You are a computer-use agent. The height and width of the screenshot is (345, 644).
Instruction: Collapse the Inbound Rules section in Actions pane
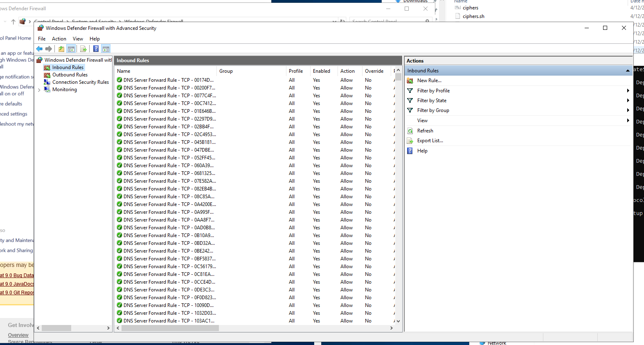[x=628, y=71]
